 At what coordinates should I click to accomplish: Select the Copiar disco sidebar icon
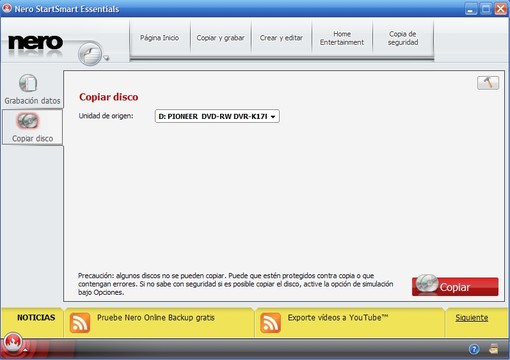pos(28,121)
